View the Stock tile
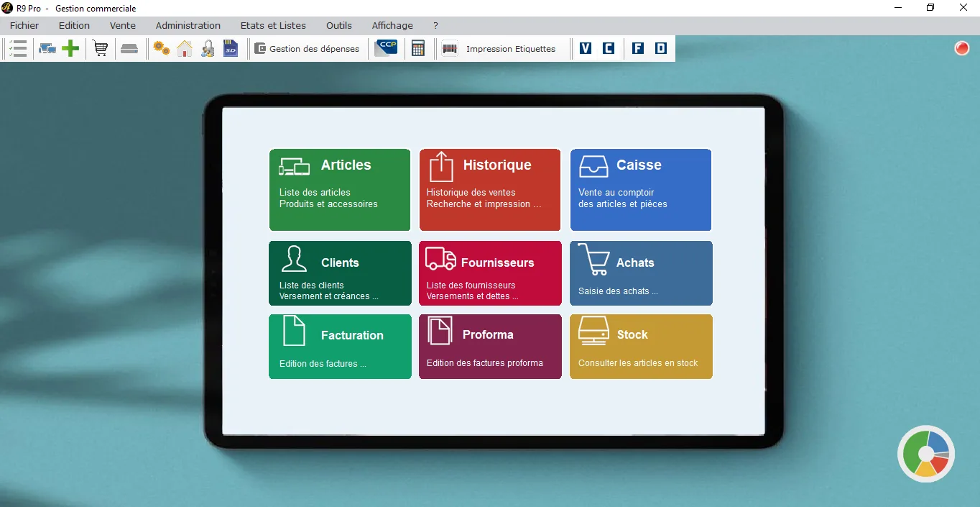This screenshot has height=507, width=980. 641,347
